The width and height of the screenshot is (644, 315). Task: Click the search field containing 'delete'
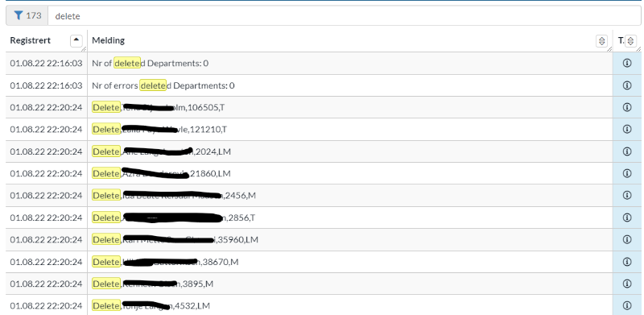(345, 15)
